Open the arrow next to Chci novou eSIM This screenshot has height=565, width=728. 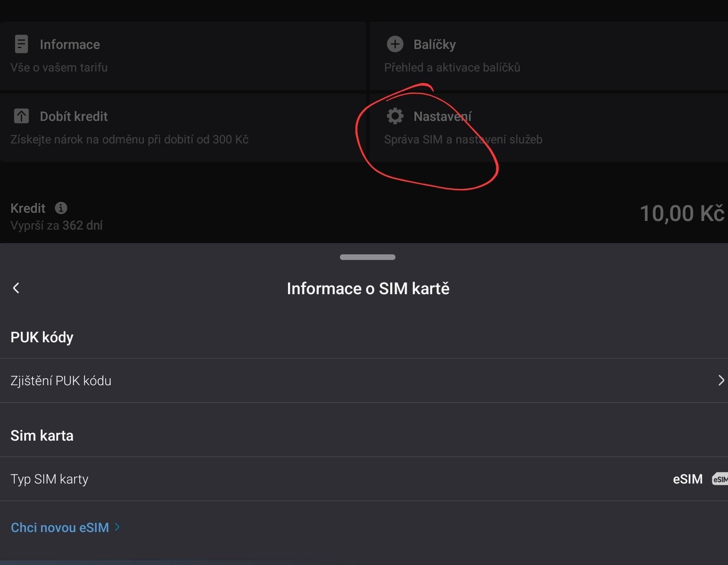click(116, 527)
